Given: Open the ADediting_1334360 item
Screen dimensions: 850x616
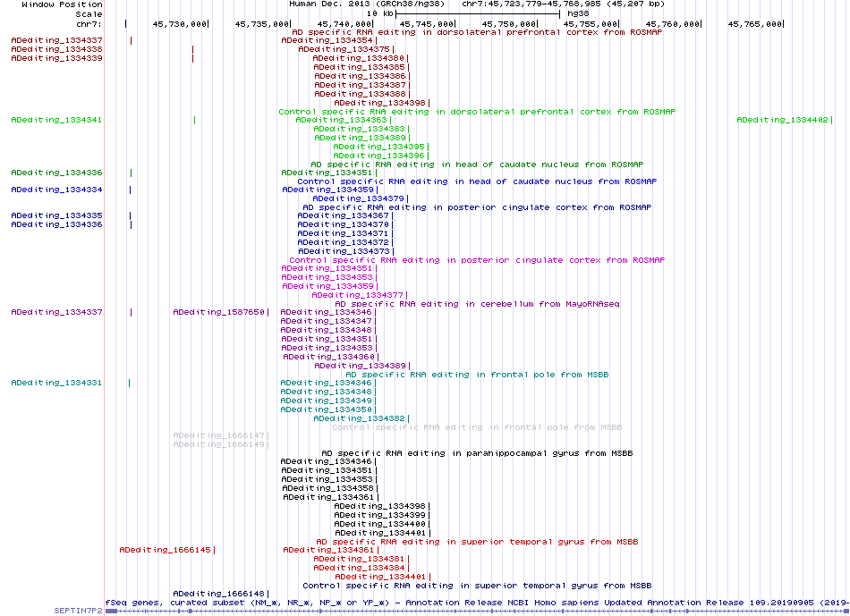Looking at the screenshot, I should coord(329,357).
